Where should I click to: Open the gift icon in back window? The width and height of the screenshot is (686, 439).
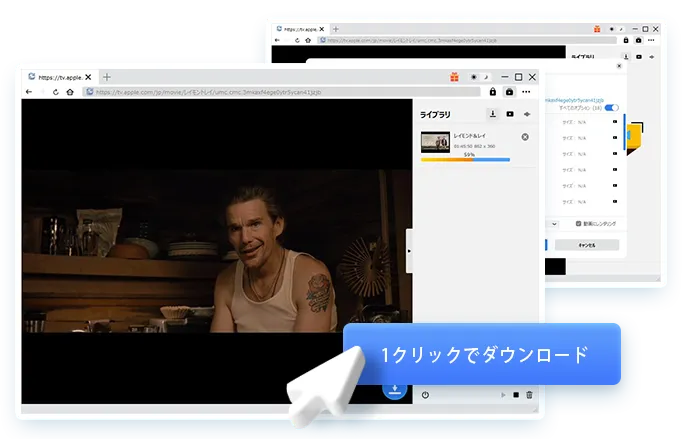click(597, 29)
